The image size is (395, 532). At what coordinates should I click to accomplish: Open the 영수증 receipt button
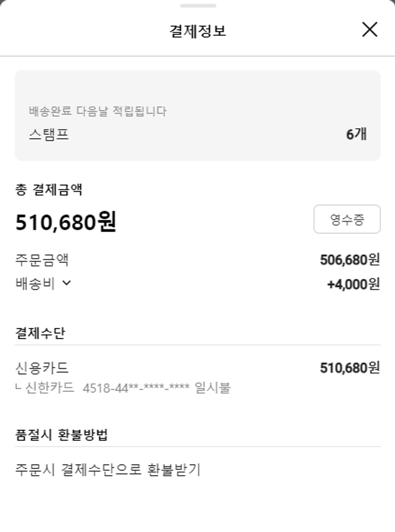click(347, 219)
